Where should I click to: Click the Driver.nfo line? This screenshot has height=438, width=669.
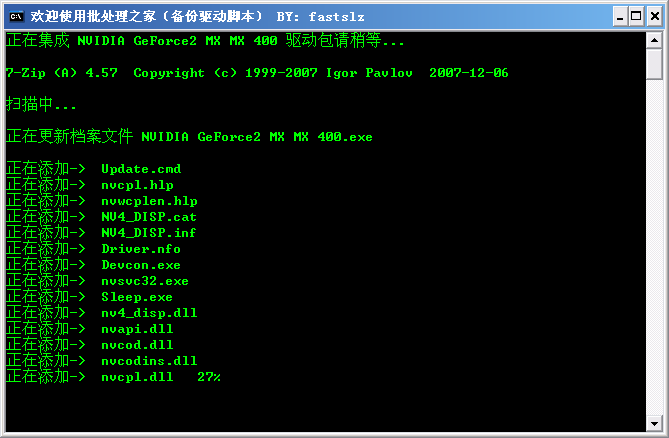141,249
